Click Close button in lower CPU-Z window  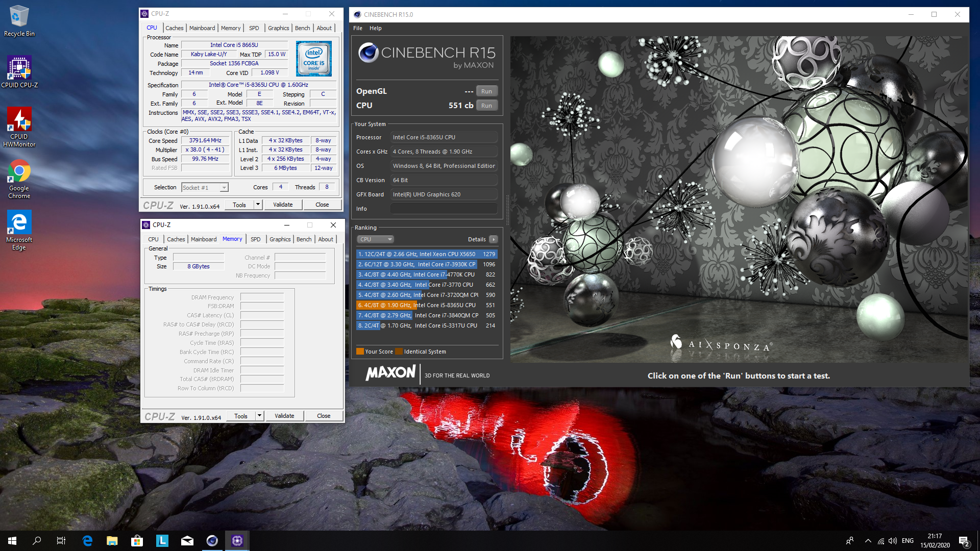coord(324,416)
